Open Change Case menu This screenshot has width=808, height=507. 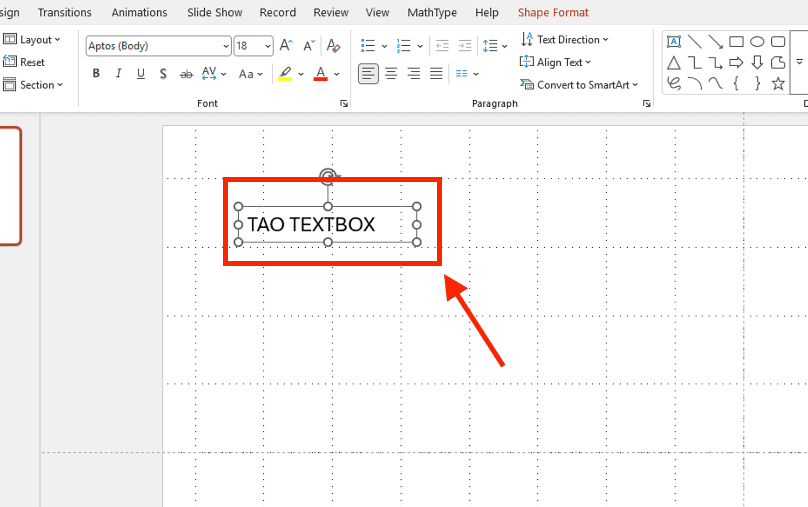(x=250, y=74)
